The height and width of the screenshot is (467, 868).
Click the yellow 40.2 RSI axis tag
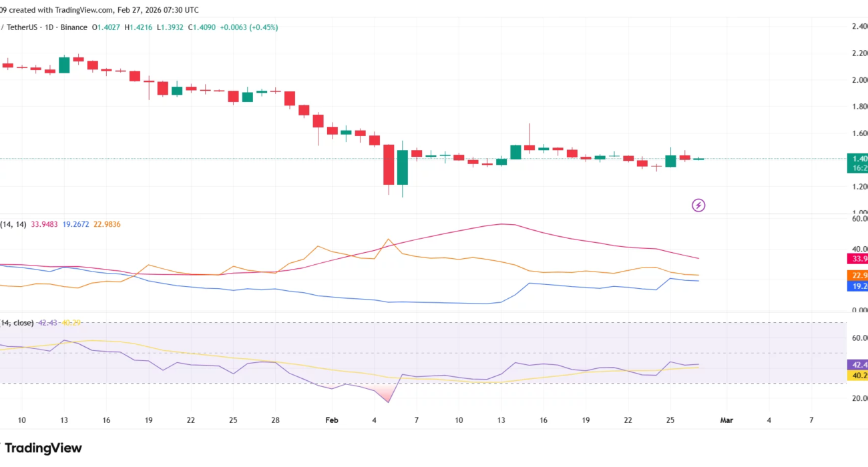(x=857, y=376)
